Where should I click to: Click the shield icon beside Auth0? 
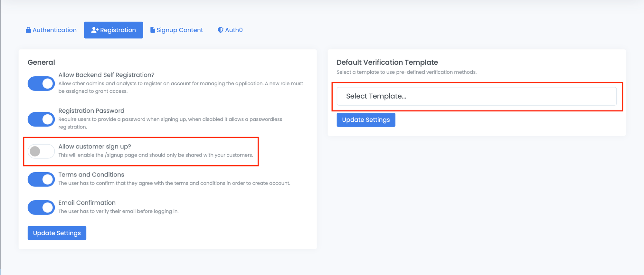(x=220, y=30)
